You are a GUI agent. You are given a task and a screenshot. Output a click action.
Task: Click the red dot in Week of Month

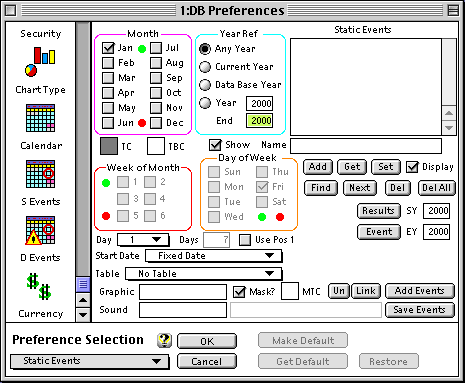point(106,216)
